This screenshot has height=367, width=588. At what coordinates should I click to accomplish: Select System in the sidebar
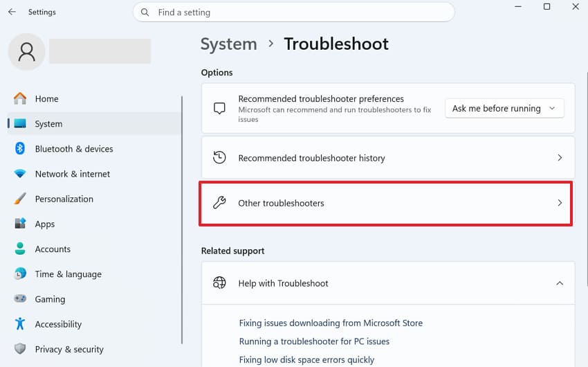(48, 123)
